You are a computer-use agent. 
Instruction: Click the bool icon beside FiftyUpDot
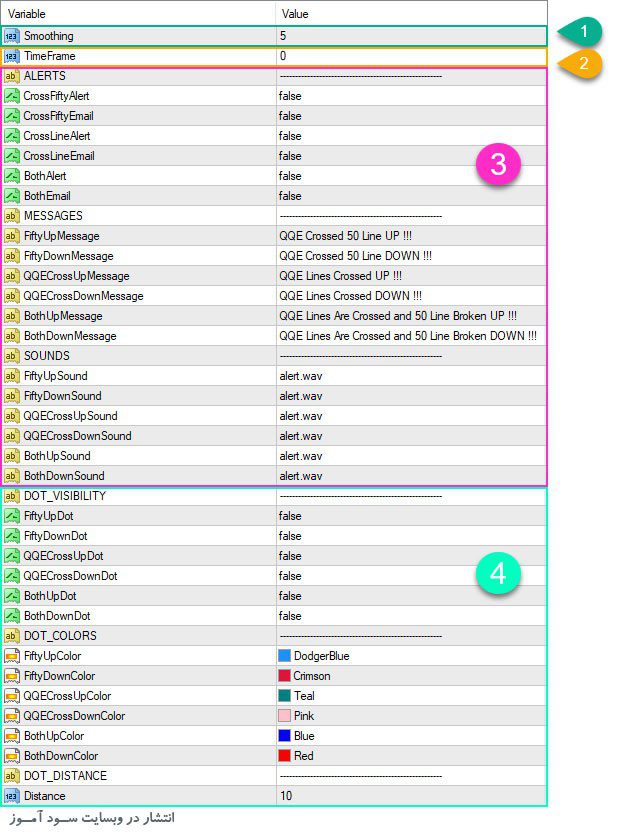click(x=11, y=516)
